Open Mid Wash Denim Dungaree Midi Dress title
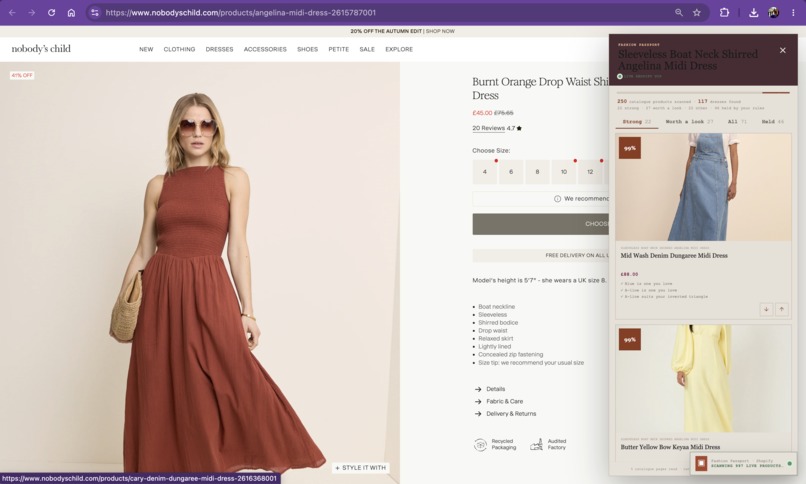Viewport: 806px width, 484px height. point(674,255)
